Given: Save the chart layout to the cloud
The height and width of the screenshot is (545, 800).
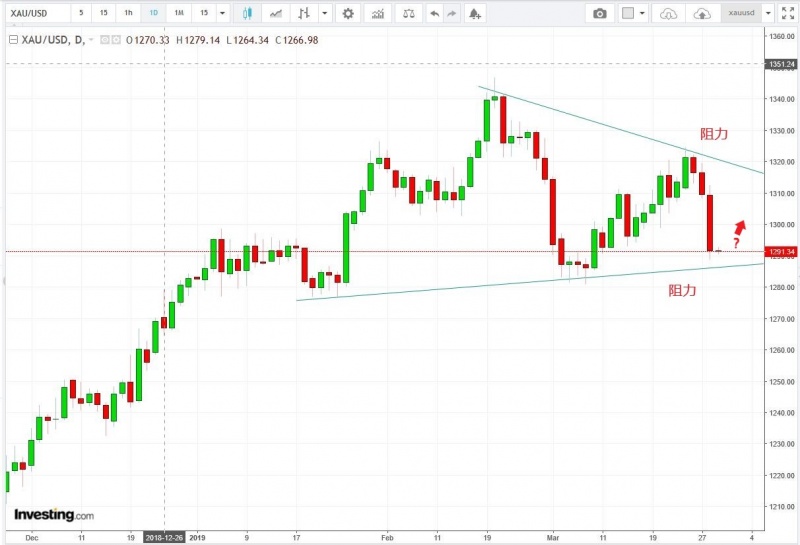Looking at the screenshot, I should point(702,14).
